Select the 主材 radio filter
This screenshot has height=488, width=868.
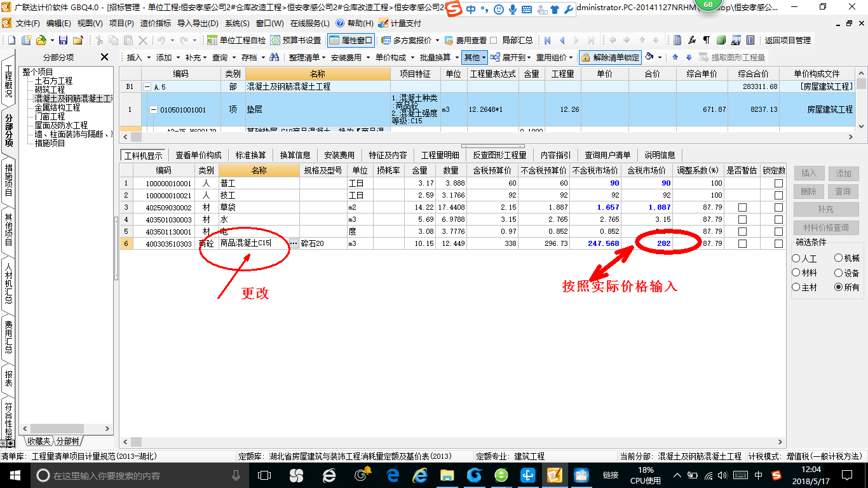[796, 287]
